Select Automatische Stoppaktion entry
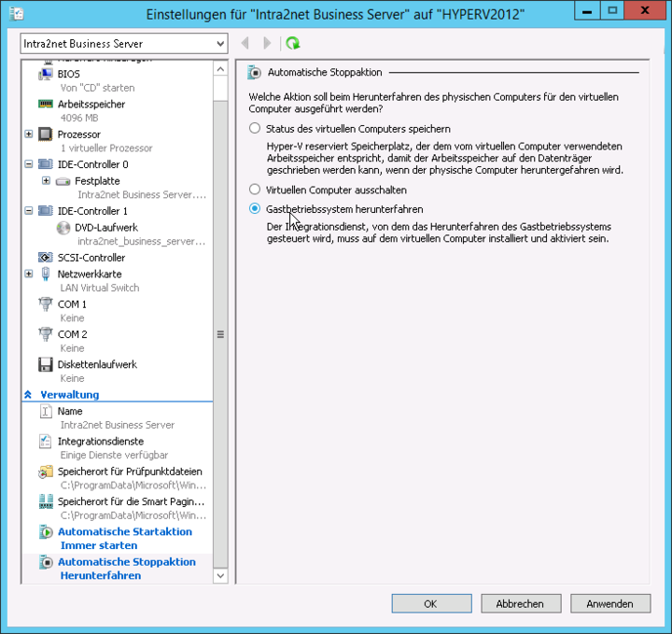This screenshot has height=634, width=672. click(126, 561)
